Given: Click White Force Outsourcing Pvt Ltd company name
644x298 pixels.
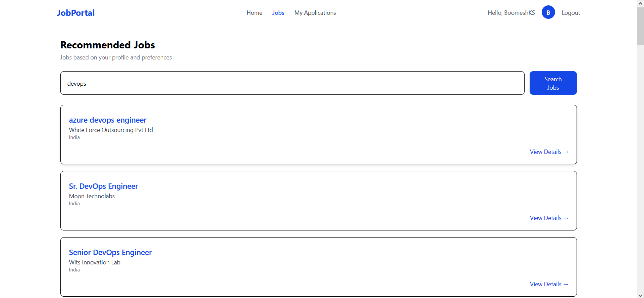Looking at the screenshot, I should 111,130.
